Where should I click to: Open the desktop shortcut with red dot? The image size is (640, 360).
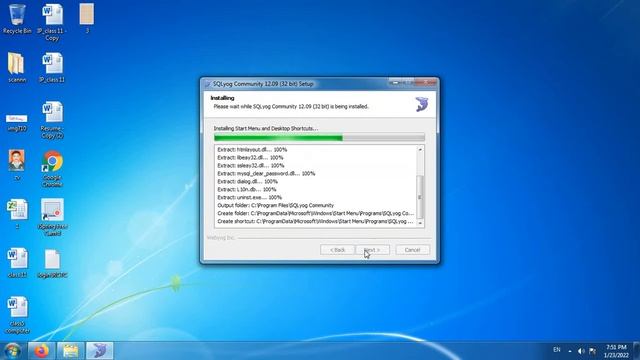click(x=52, y=217)
